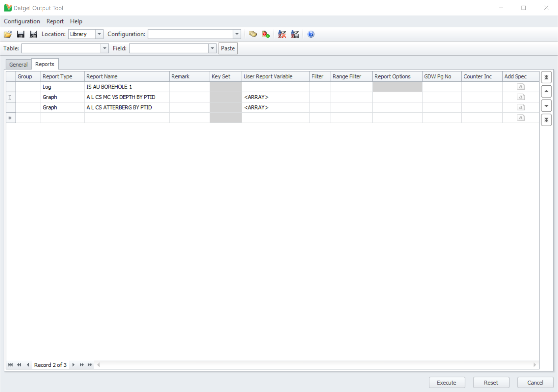Click the open folder toolbar icon

coord(8,34)
